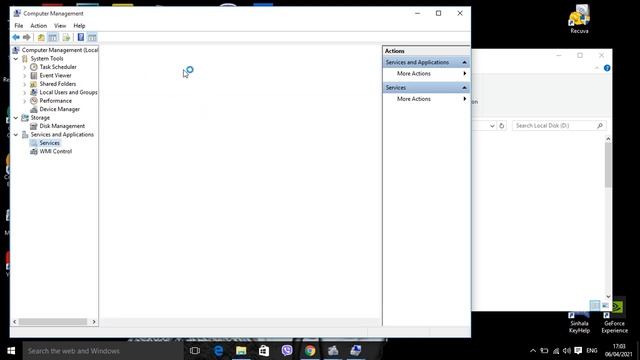Select Services in the console tree
The width and height of the screenshot is (640, 360).
[49, 143]
